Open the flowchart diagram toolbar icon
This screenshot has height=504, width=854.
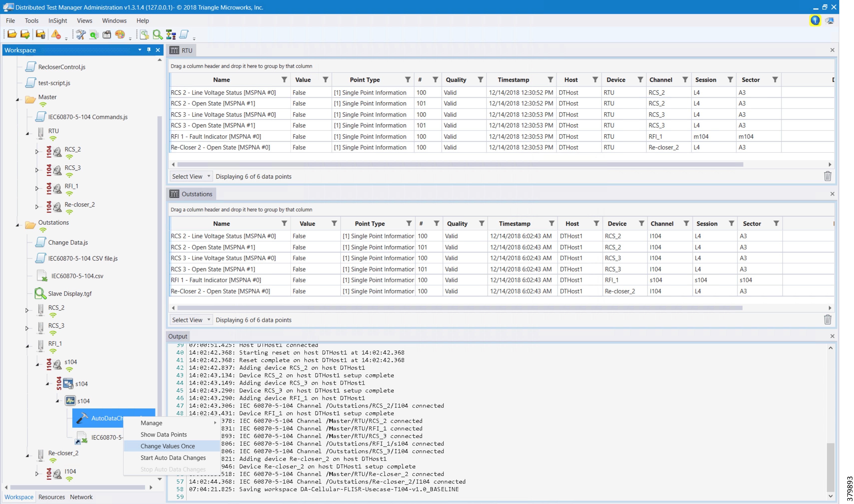[x=171, y=34]
